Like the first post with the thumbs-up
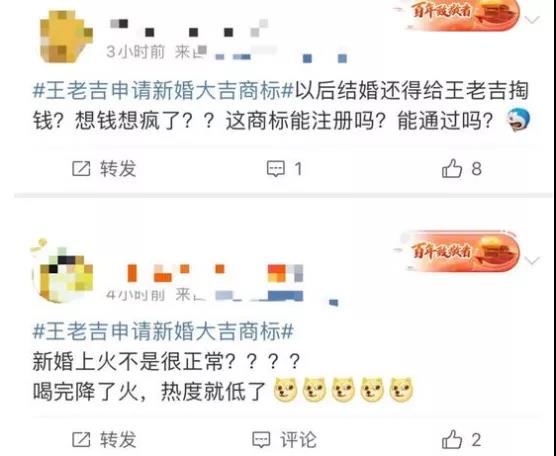Image resolution: width=556 pixels, height=456 pixels. [452, 168]
